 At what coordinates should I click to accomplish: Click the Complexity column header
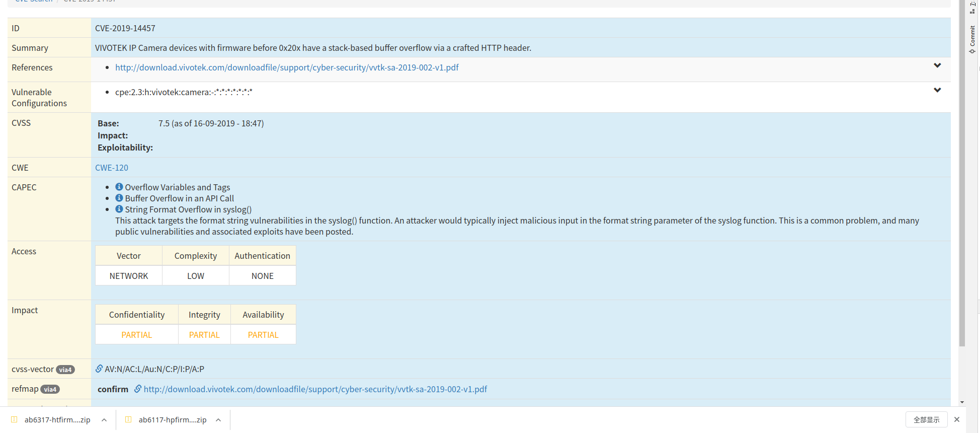(196, 256)
